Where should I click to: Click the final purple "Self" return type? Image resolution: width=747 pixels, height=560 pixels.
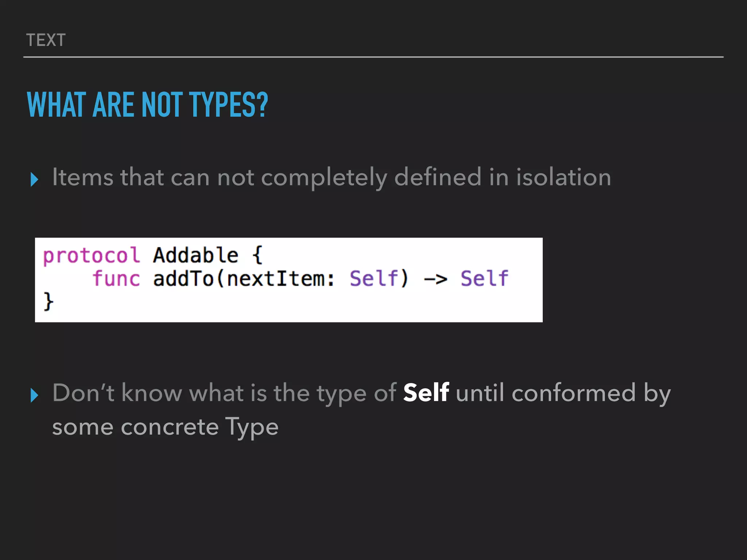[484, 279]
